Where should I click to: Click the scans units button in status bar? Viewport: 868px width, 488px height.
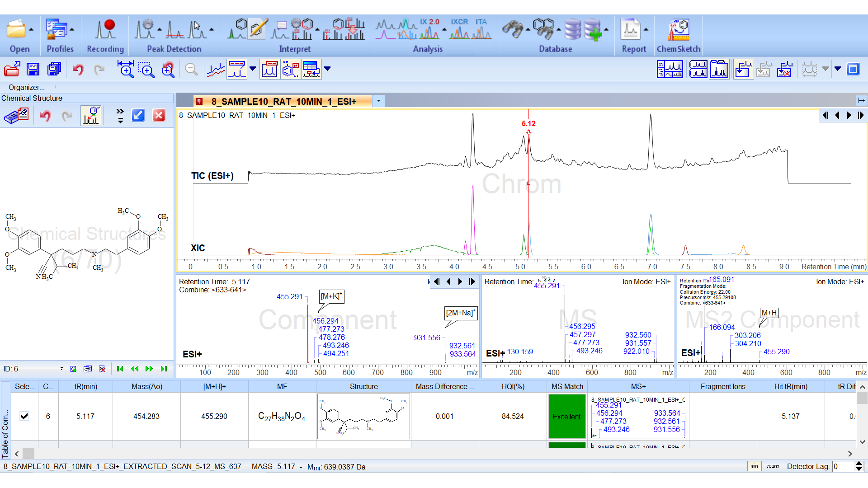click(x=773, y=466)
